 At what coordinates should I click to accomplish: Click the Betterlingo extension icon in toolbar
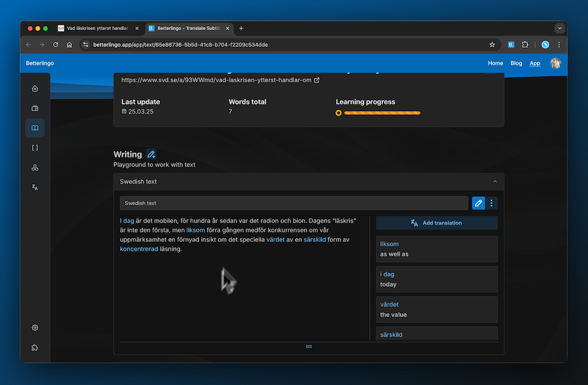pyautogui.click(x=511, y=44)
